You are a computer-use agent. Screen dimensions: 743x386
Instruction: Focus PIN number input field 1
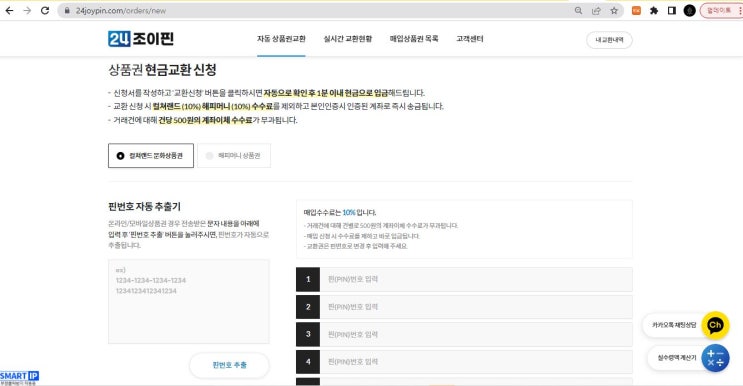tap(476, 279)
